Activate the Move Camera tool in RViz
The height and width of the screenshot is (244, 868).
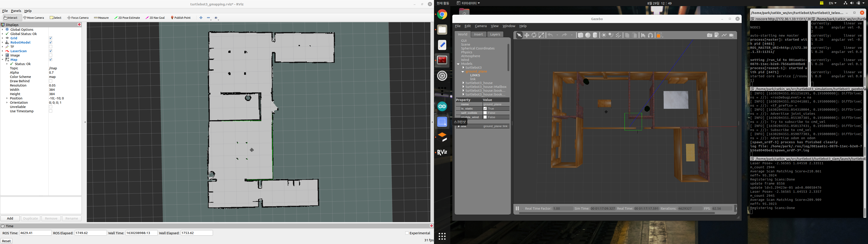pyautogui.click(x=34, y=18)
